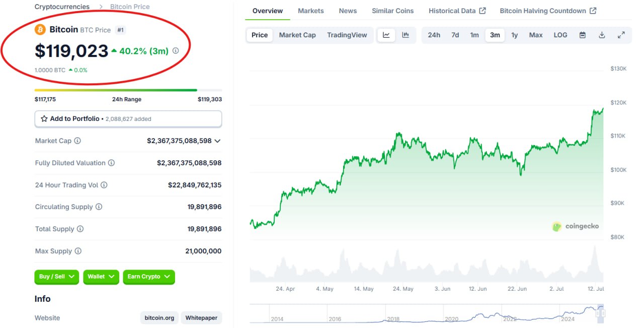Click Add to Portfolio button
The image size is (644, 328).
tap(128, 119)
